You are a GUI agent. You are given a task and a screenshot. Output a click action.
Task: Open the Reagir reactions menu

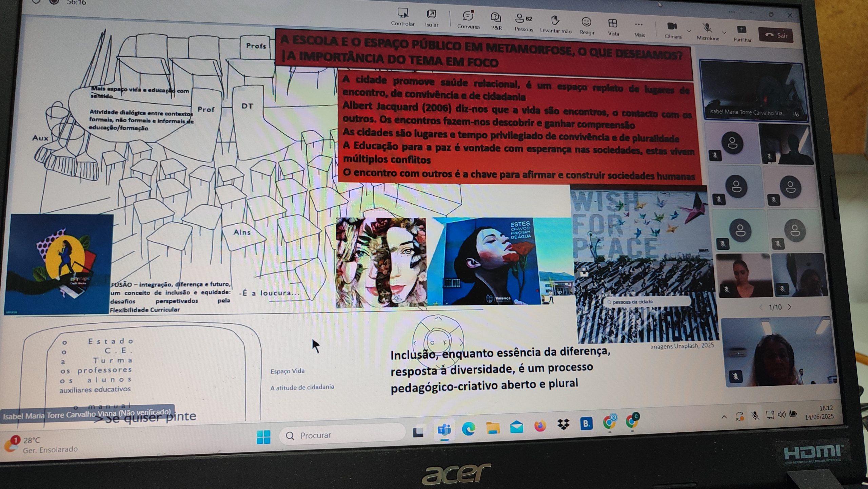pos(586,22)
